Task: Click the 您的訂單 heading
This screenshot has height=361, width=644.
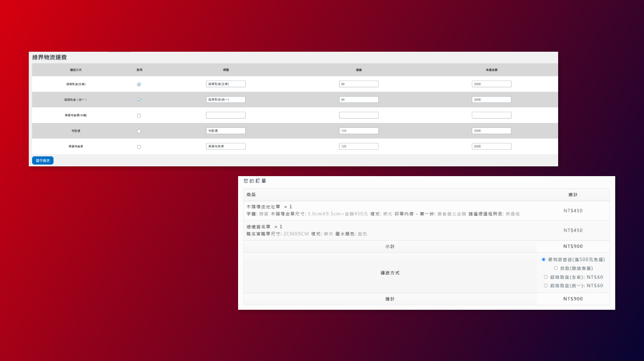Action: [255, 181]
